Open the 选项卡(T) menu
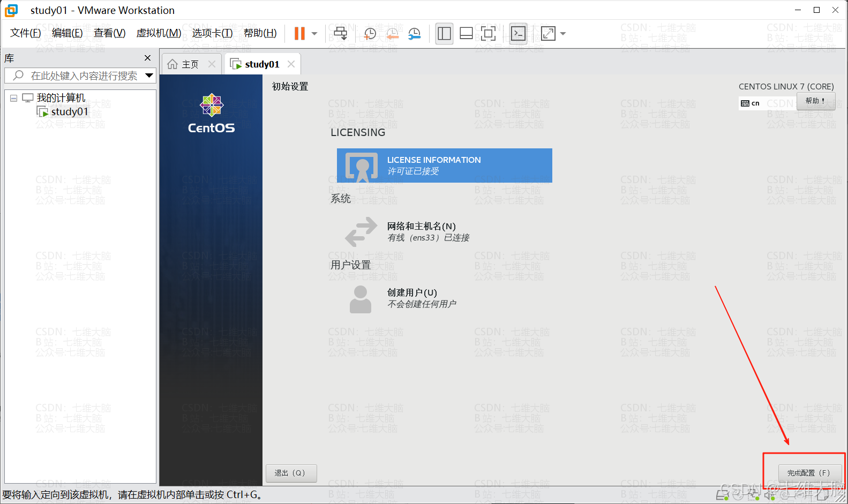The height and width of the screenshot is (504, 848). click(x=213, y=33)
